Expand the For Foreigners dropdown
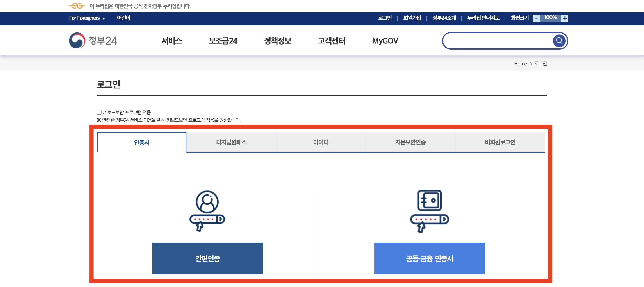The image size is (644, 287). pyautogui.click(x=87, y=18)
